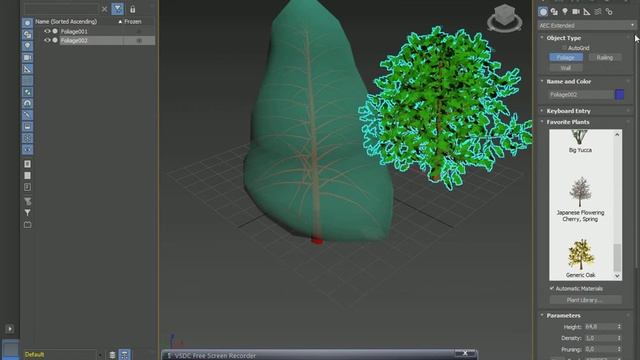This screenshot has height=360, width=640.
Task: Clear the Scene Explorer search with X icon
Action: pos(104,9)
